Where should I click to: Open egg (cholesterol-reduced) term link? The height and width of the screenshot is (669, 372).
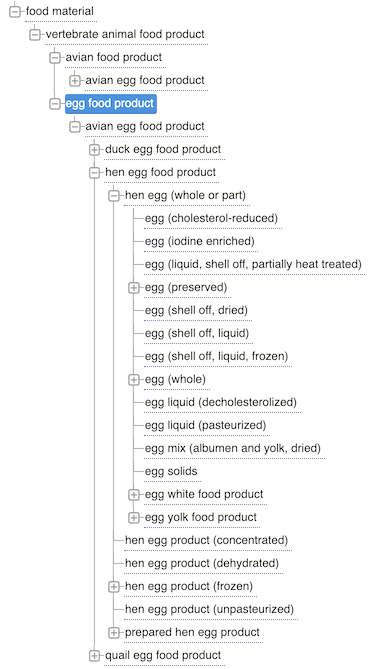pos(211,218)
